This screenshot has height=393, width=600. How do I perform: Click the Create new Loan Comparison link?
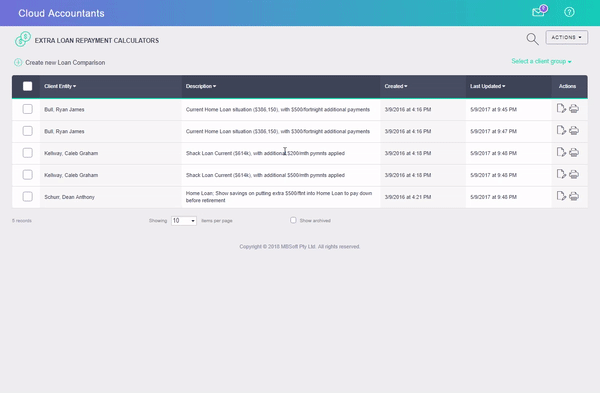click(x=65, y=62)
